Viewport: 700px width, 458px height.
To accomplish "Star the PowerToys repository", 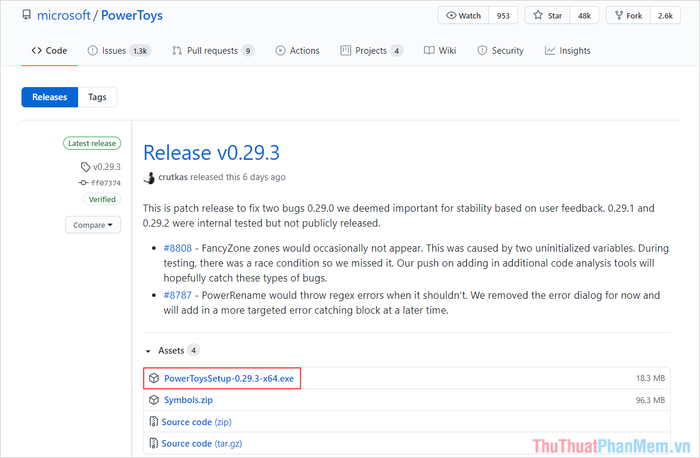I will coord(547,15).
